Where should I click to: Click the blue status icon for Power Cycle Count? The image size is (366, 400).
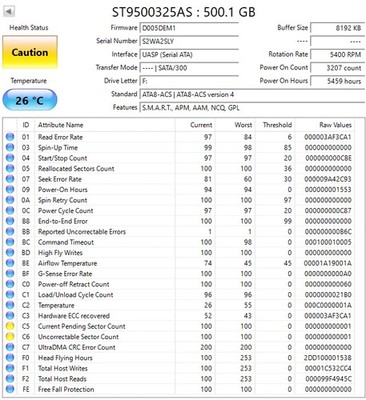[x=10, y=210]
